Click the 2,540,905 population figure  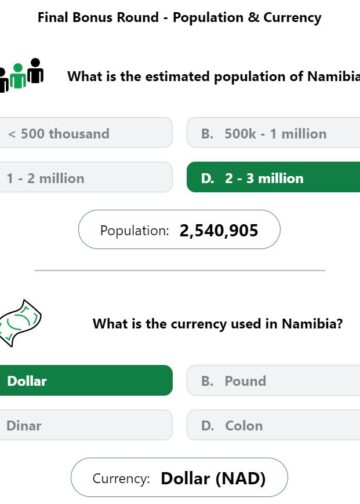(219, 230)
